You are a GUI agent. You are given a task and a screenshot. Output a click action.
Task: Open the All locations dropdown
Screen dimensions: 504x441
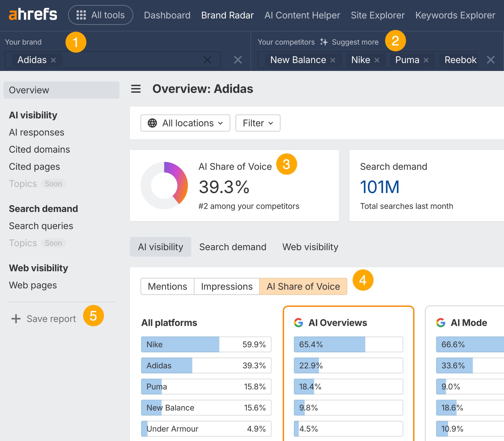tap(185, 123)
